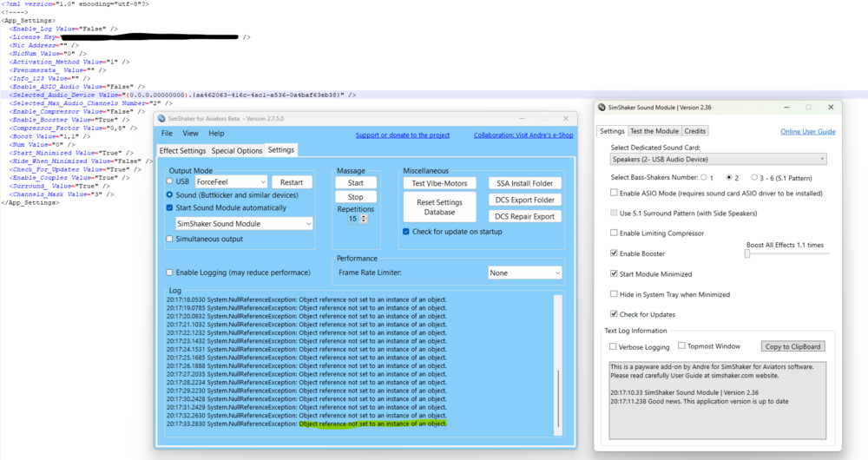Click the log entry at 20:17:18.0530
This screenshot has width=868, height=460.
(306, 299)
